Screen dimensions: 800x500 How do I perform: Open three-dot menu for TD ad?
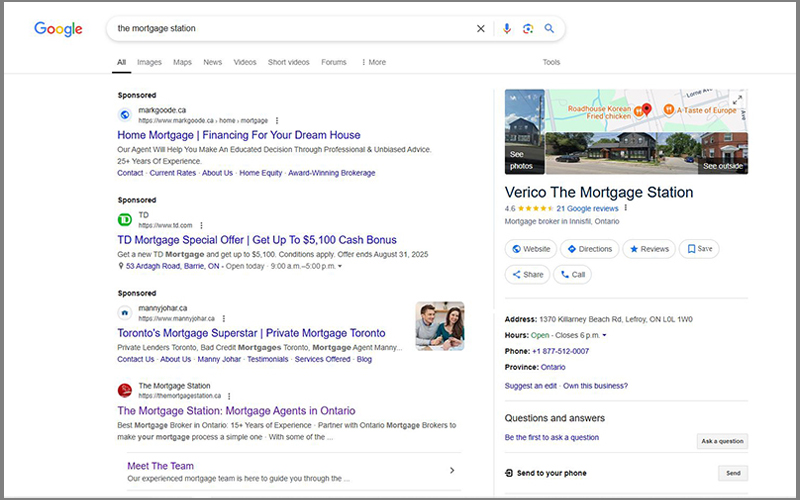click(x=202, y=226)
